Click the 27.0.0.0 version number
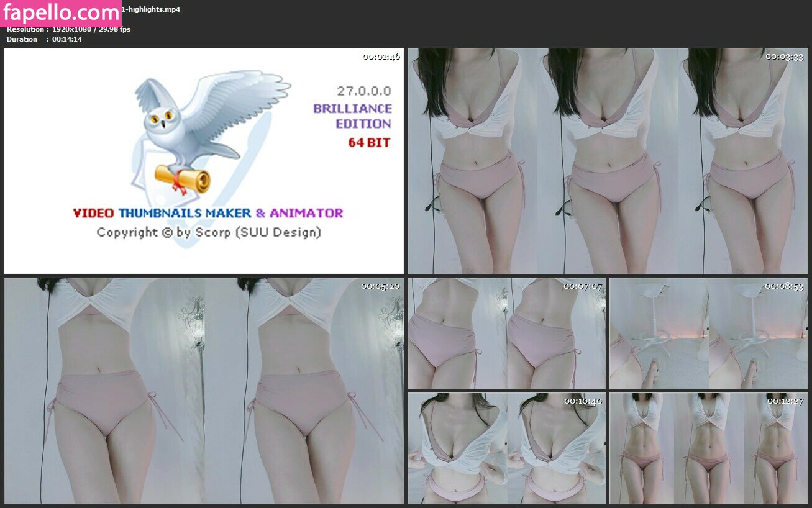 coord(364,91)
